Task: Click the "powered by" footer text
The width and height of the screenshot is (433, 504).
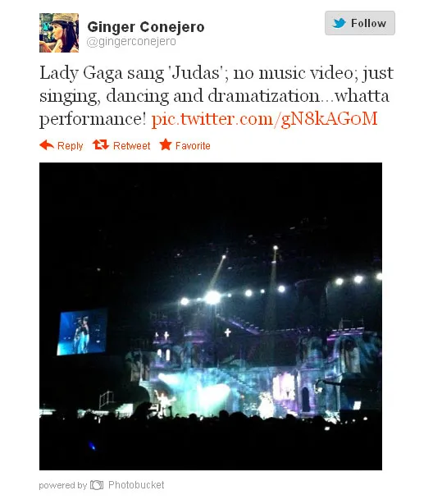Action: 63,485
